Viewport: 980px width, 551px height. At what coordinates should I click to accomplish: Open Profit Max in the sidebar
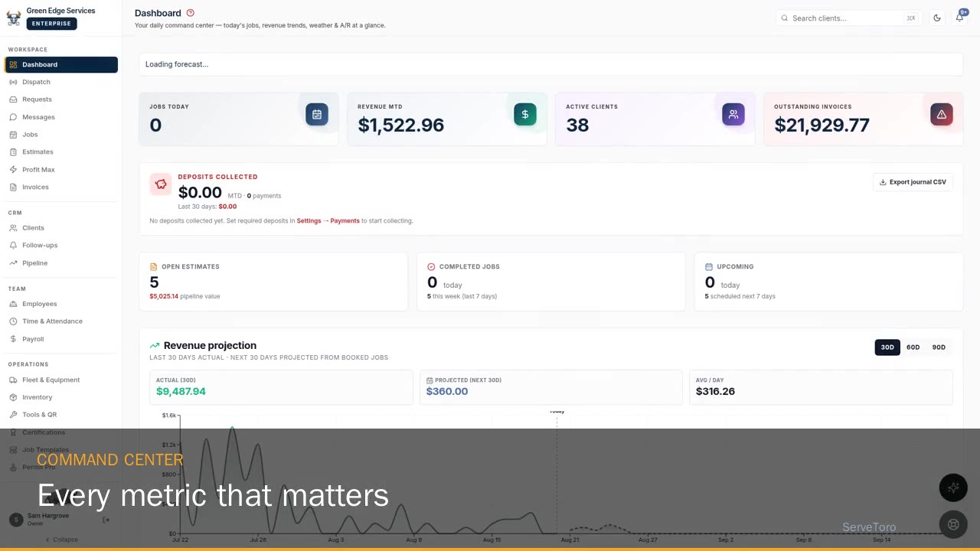click(x=61, y=170)
